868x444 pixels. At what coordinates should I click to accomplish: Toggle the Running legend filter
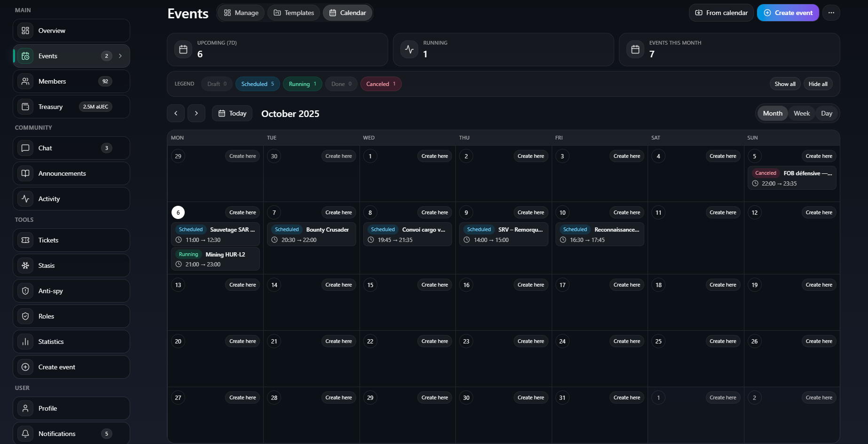302,84
